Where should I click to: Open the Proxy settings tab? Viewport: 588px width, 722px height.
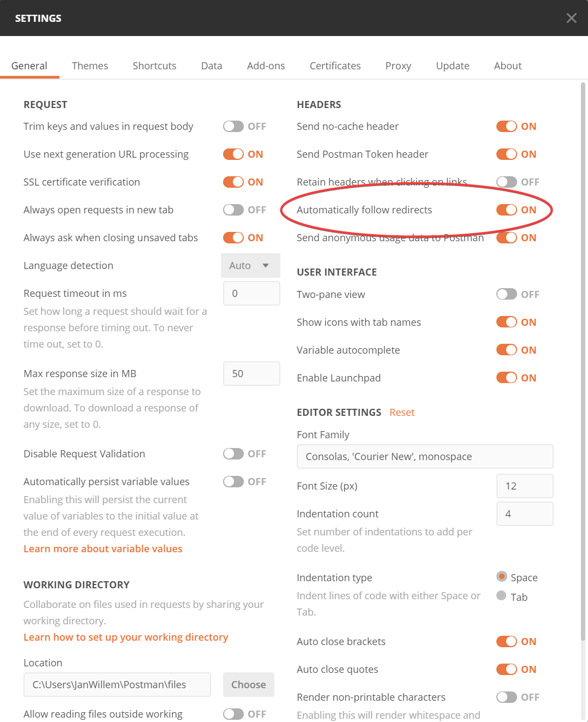[398, 65]
